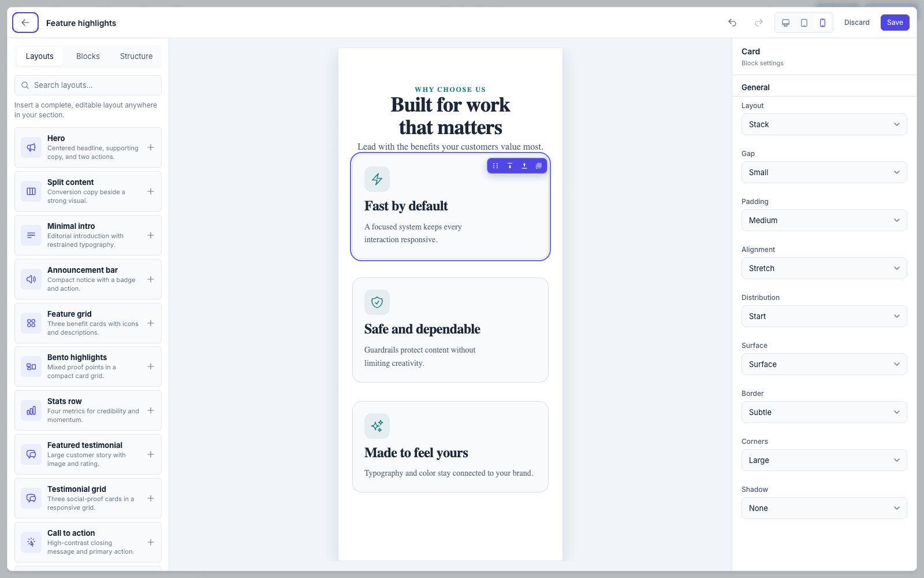Open the Blocks tab
Image resolution: width=924 pixels, height=578 pixels.
pos(88,56)
